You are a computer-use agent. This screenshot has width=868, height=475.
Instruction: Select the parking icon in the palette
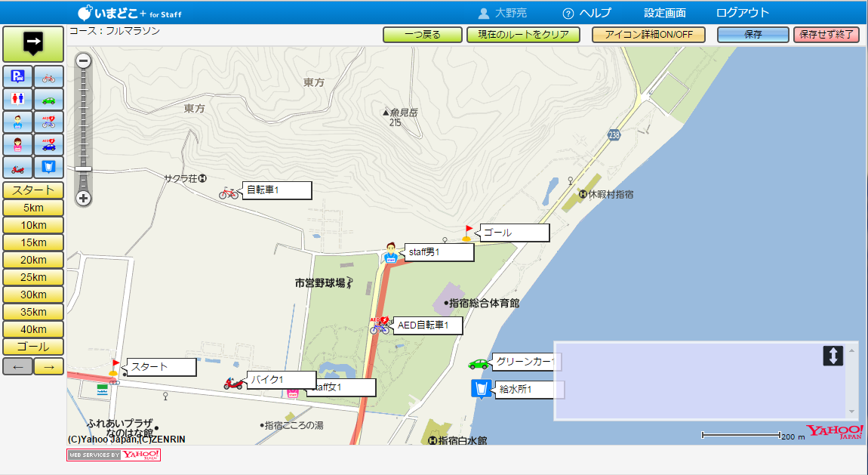coord(18,76)
